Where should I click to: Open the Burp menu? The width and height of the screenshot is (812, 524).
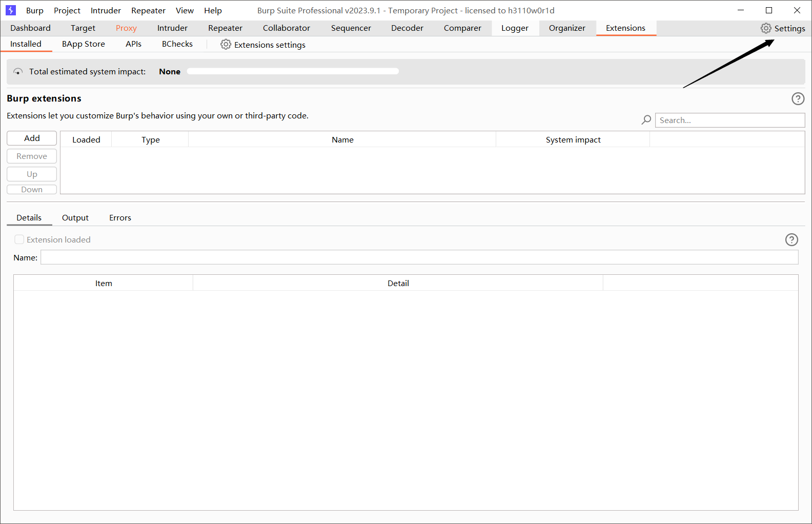click(35, 10)
